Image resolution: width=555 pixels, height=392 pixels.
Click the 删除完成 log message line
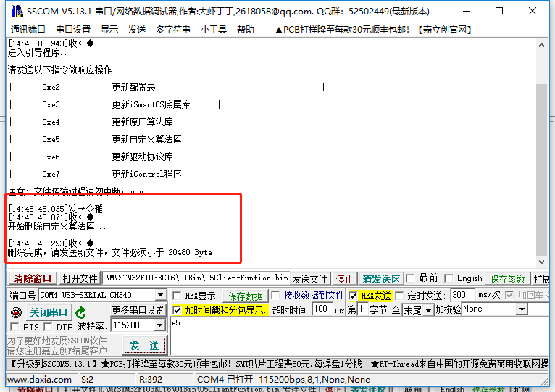(110, 252)
